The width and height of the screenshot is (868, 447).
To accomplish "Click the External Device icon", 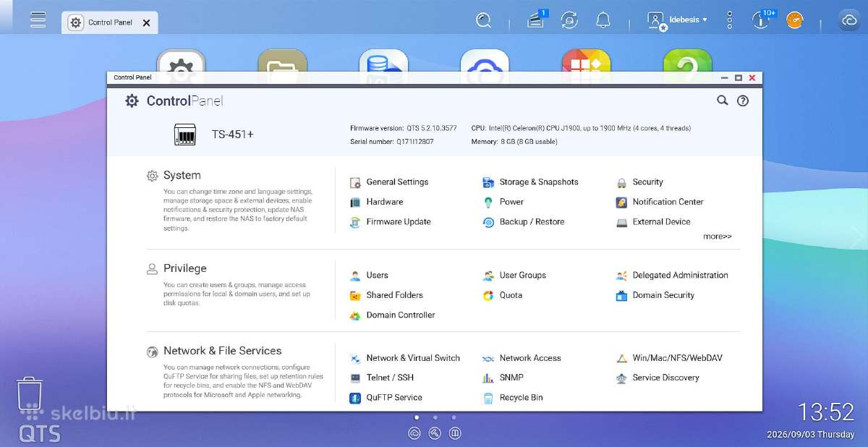I will click(621, 222).
